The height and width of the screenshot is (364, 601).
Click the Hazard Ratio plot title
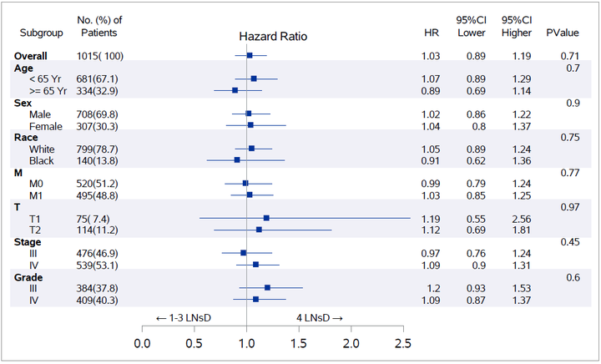(273, 37)
